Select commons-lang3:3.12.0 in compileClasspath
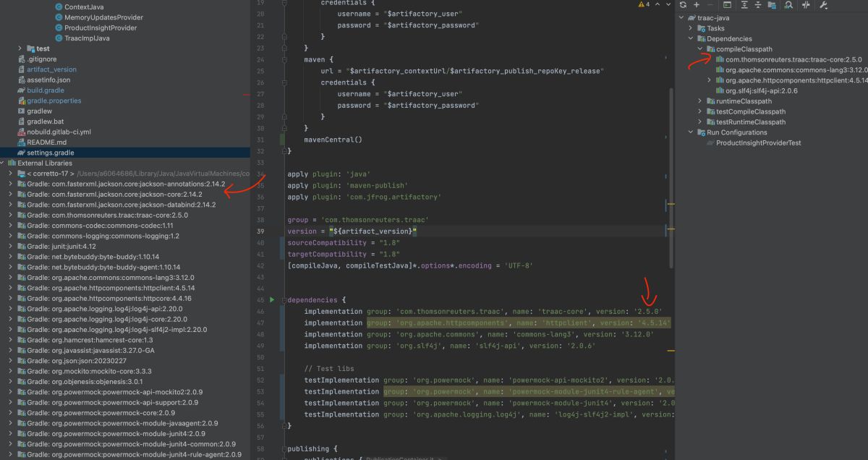 pyautogui.click(x=796, y=70)
